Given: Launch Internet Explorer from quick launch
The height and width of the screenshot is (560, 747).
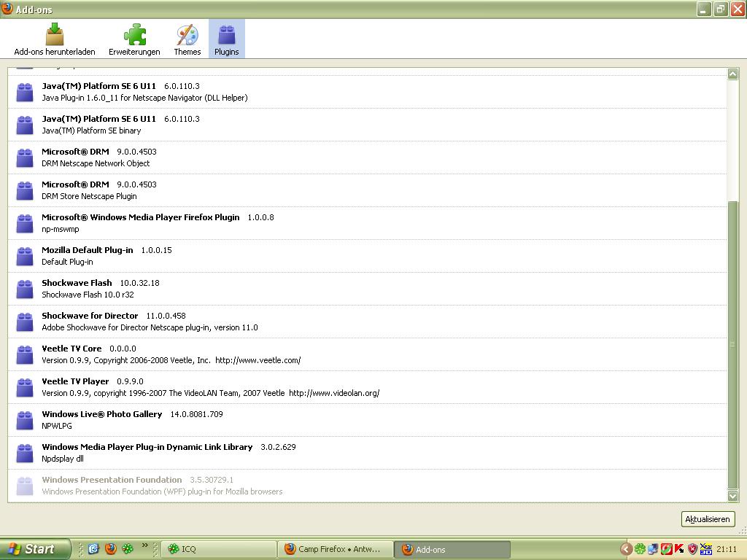Looking at the screenshot, I should (x=93, y=549).
